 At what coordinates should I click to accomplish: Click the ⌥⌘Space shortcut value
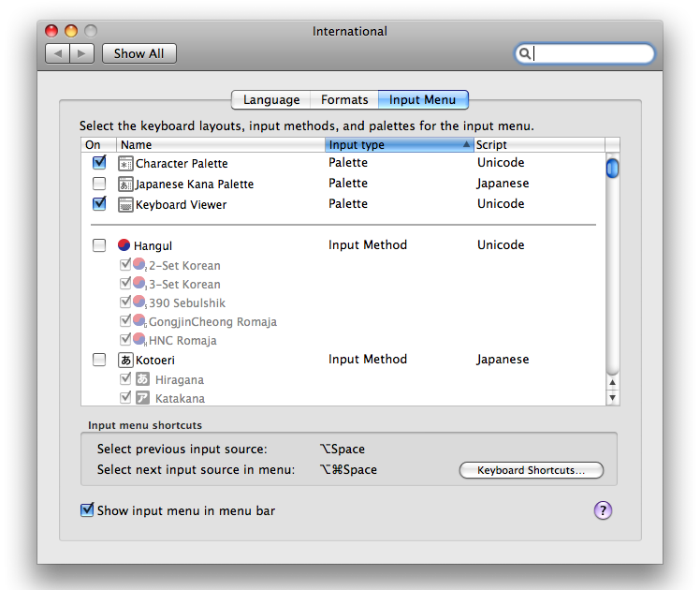pyautogui.click(x=348, y=469)
